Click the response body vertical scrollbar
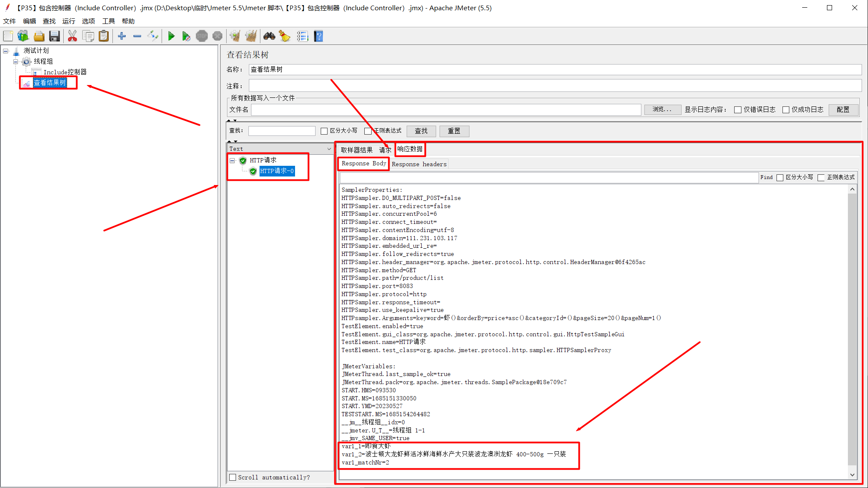Screen dimensions: 868x488 (852, 325)
